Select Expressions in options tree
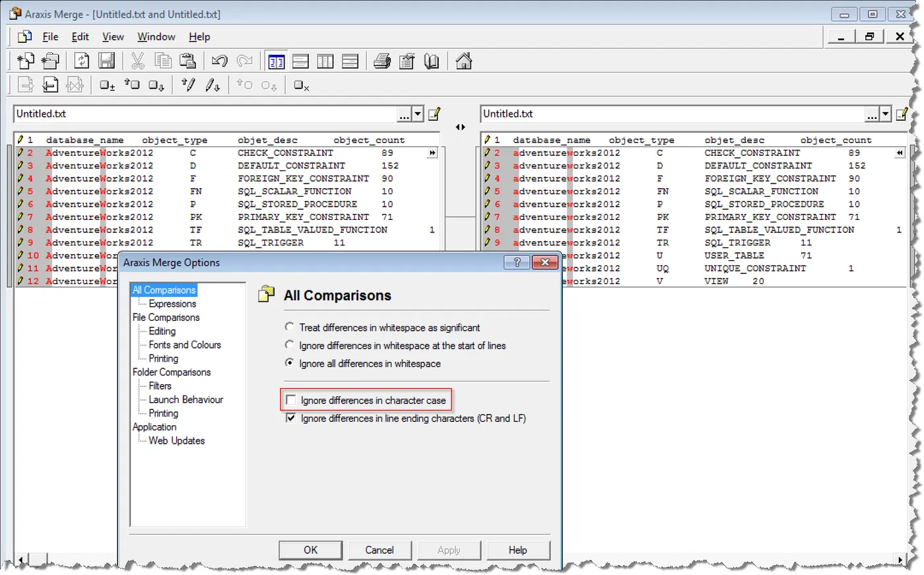The width and height of the screenshot is (924, 575). 172,304
